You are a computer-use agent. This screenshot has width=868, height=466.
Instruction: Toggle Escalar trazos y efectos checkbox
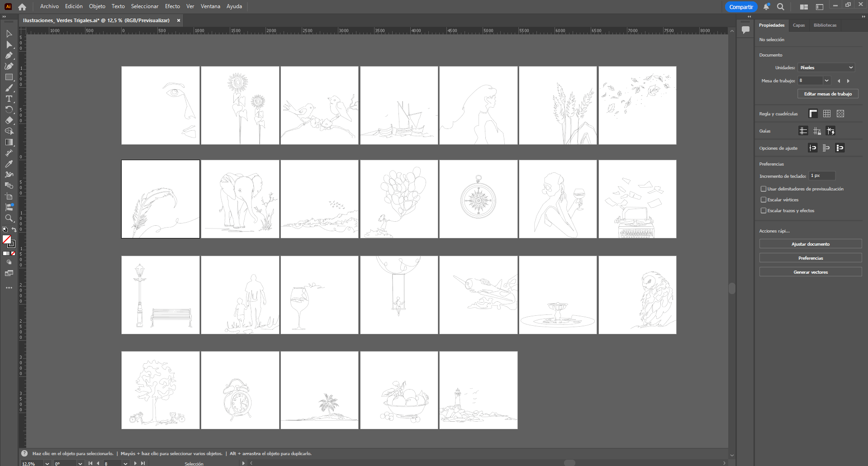click(764, 210)
